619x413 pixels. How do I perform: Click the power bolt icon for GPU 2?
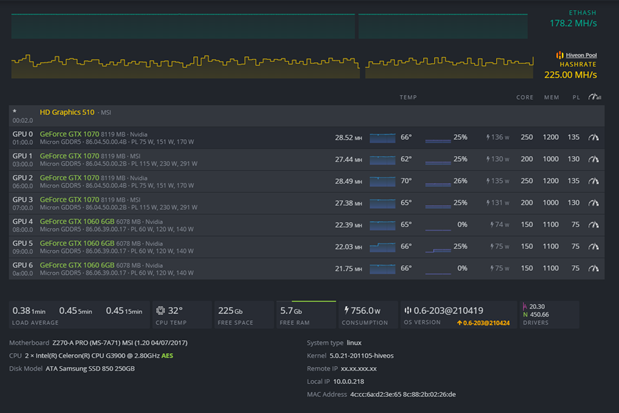pos(488,181)
